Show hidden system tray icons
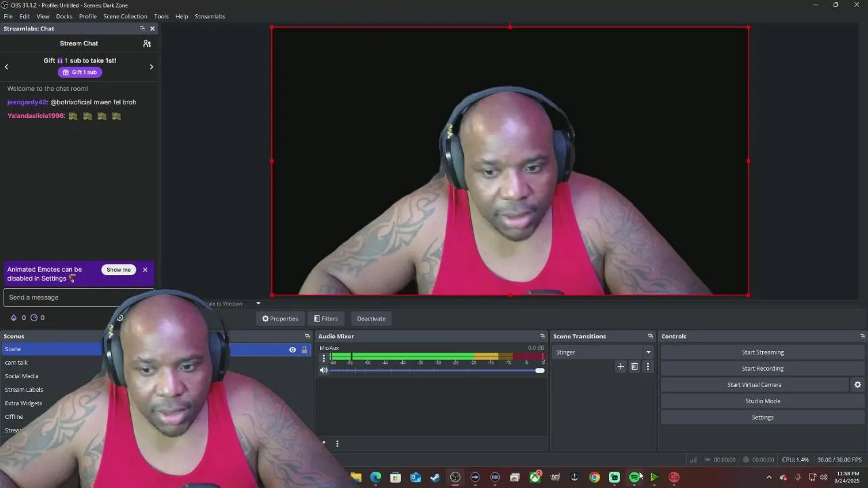This screenshot has width=868, height=488. coord(769,477)
